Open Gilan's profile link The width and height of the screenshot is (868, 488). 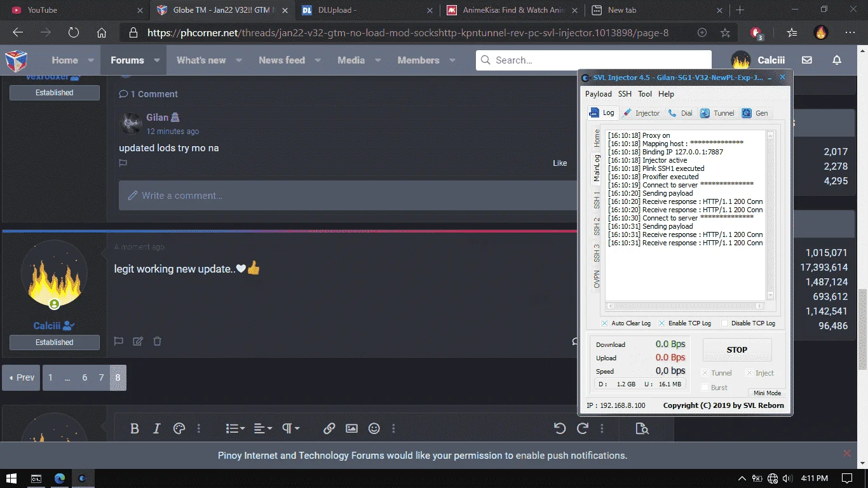point(157,117)
